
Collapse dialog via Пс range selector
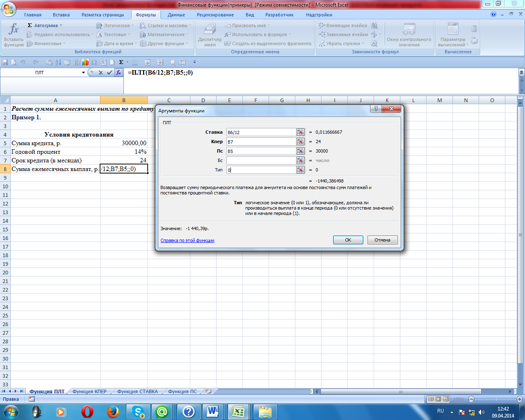click(x=301, y=151)
